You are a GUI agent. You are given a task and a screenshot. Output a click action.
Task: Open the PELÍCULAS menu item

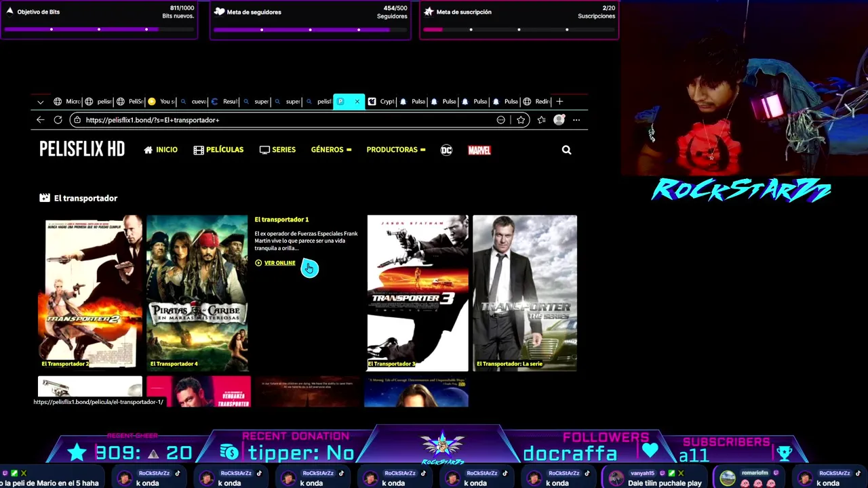tap(218, 150)
